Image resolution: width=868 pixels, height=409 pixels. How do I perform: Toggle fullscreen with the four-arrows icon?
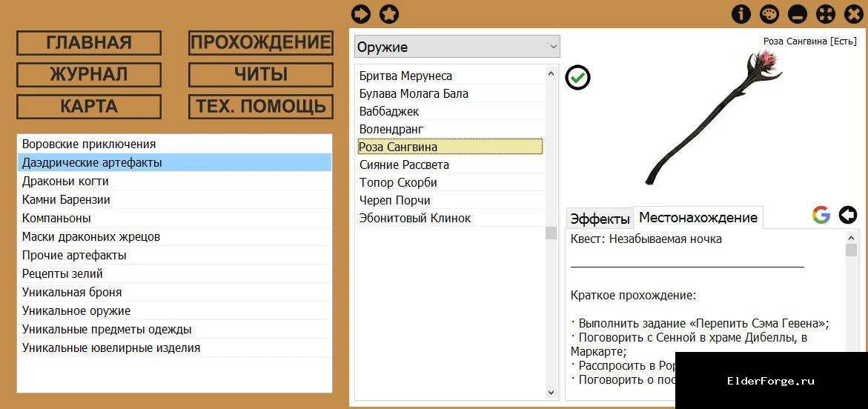[x=825, y=14]
